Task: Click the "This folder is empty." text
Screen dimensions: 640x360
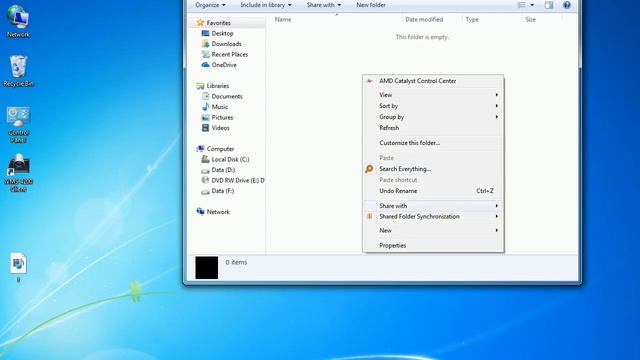Action: coord(422,37)
